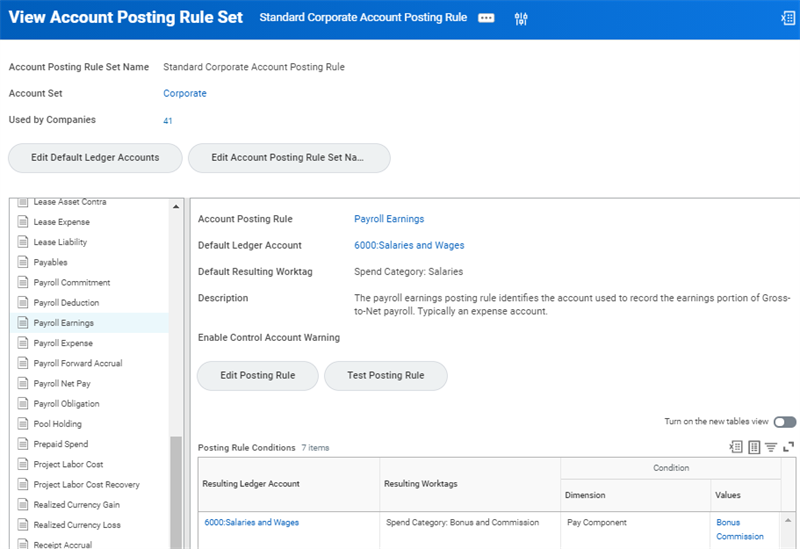Open the Corporate account set link
The width and height of the screenshot is (800, 549).
[x=185, y=93]
